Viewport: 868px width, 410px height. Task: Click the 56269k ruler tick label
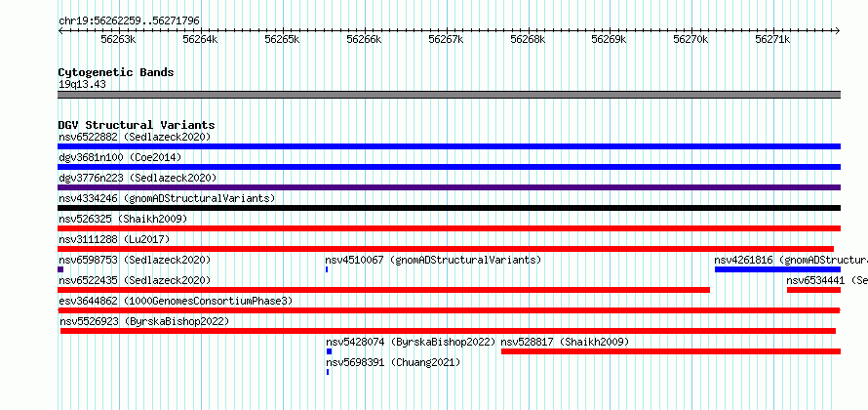pos(609,39)
